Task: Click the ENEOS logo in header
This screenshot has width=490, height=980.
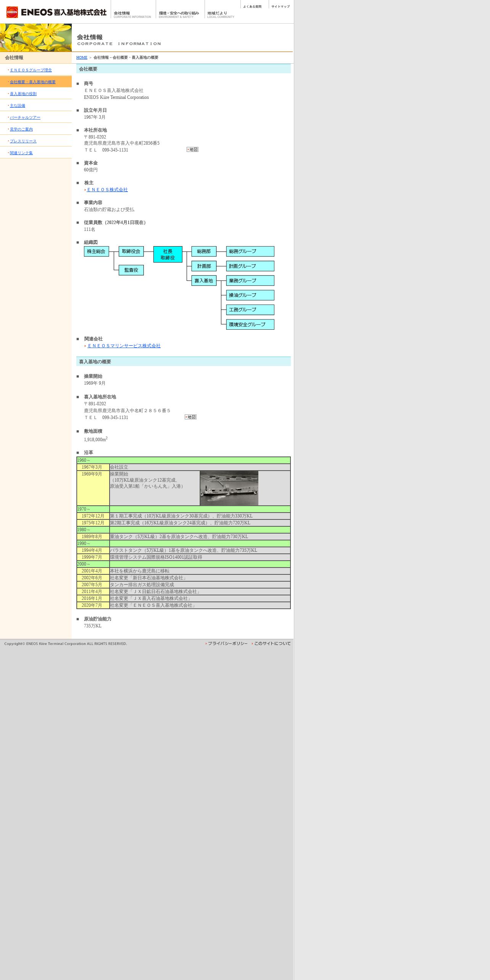Action: tap(56, 12)
